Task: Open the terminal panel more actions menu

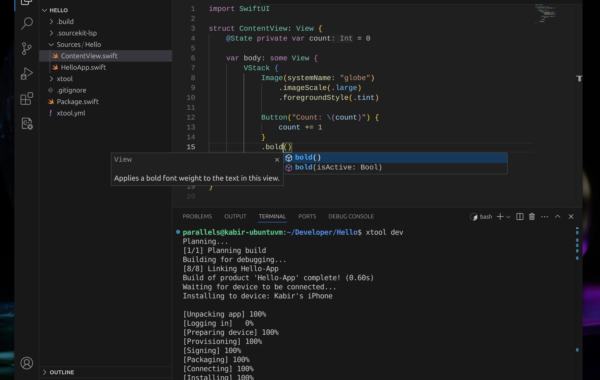Action: point(545,217)
